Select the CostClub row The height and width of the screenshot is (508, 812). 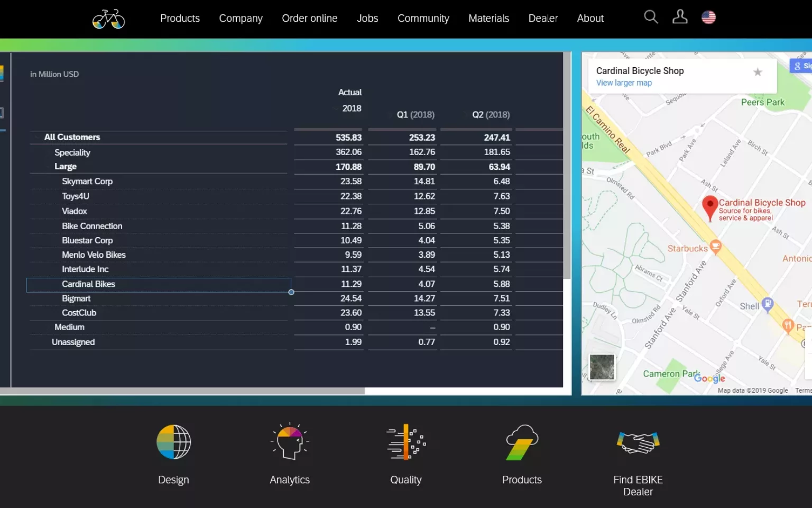tap(159, 313)
